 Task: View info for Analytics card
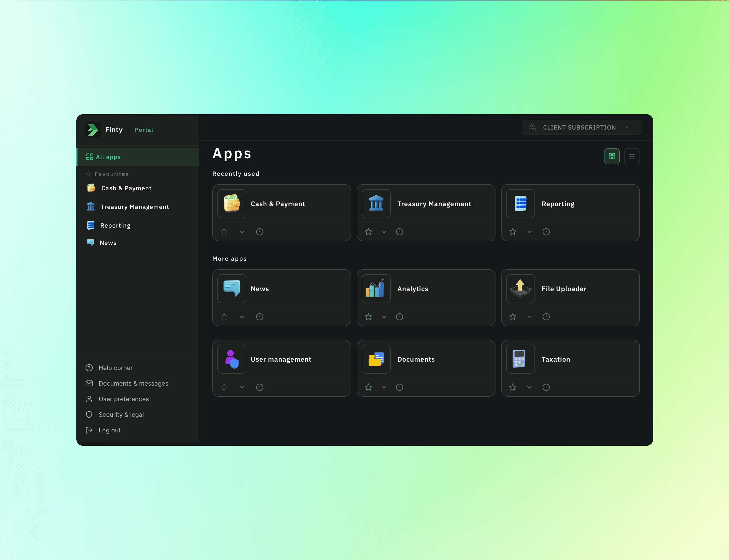click(x=400, y=317)
